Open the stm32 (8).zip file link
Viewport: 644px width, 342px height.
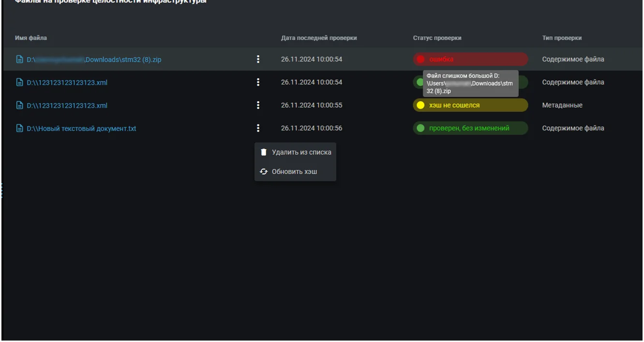94,60
